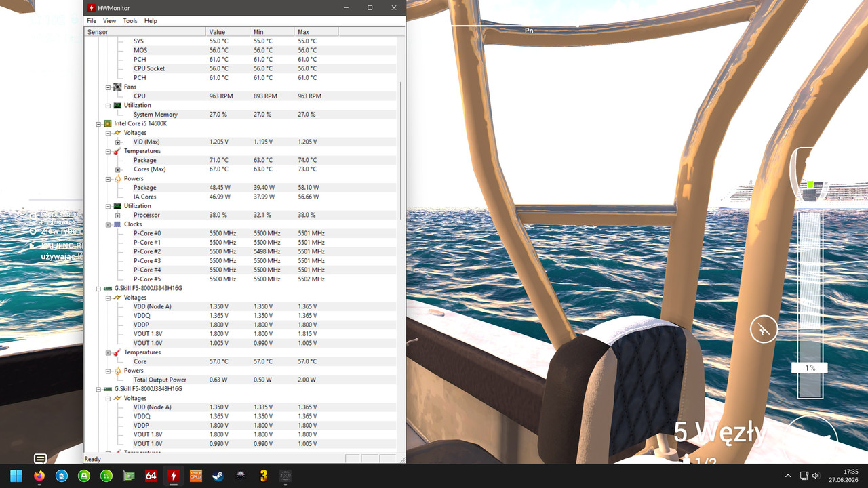Open the View menu
The image size is (868, 488).
(109, 21)
